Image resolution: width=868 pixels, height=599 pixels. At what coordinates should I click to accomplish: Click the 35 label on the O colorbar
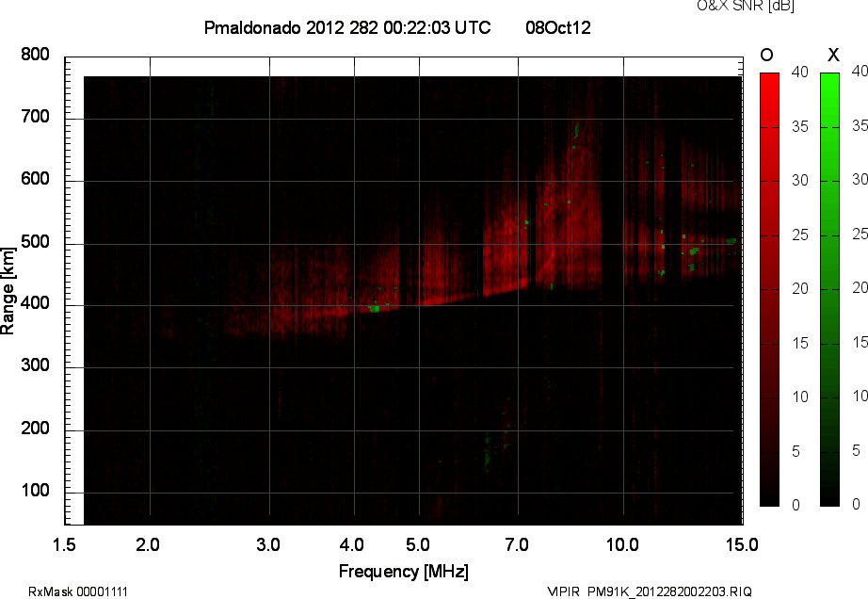(800, 127)
